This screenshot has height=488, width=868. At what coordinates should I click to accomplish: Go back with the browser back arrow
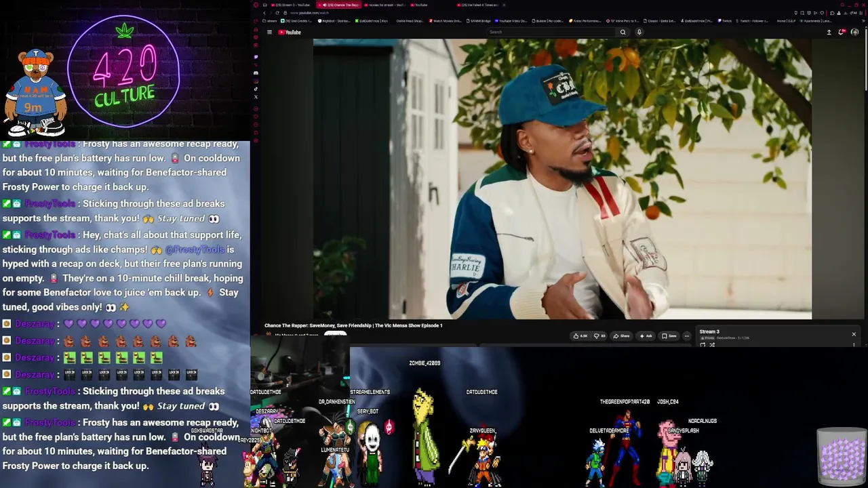264,13
